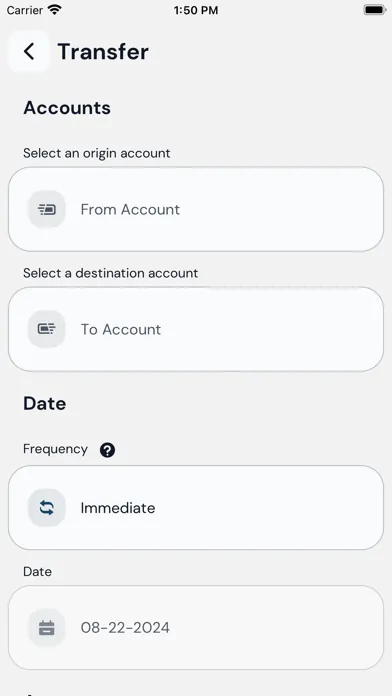Tap the 1:50 PM clock
The image size is (392, 696).
point(196,10)
